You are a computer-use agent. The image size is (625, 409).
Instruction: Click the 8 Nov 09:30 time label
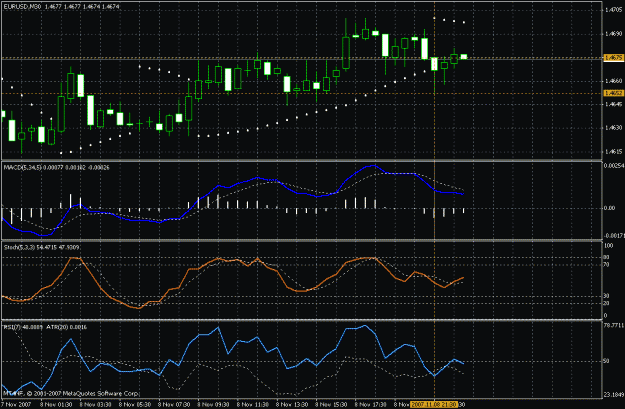[214, 405]
